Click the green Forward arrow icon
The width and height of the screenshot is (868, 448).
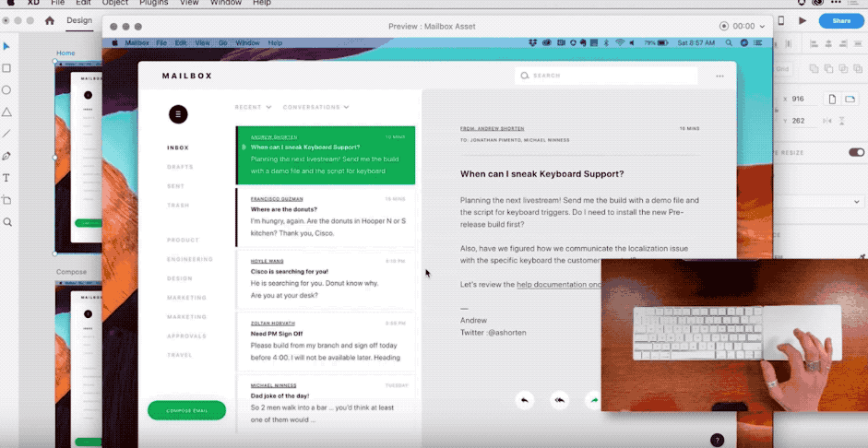594,400
